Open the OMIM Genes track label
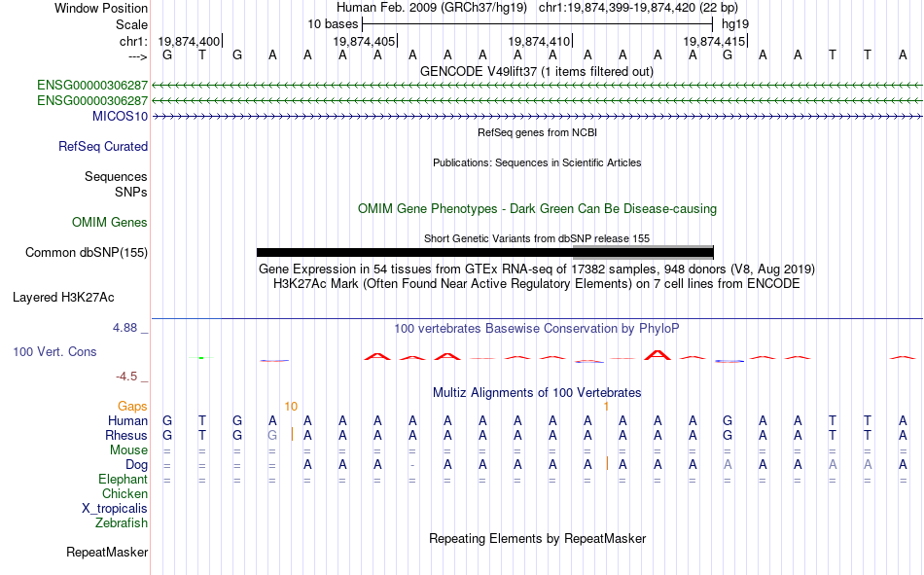The image size is (924, 575). (x=110, y=223)
